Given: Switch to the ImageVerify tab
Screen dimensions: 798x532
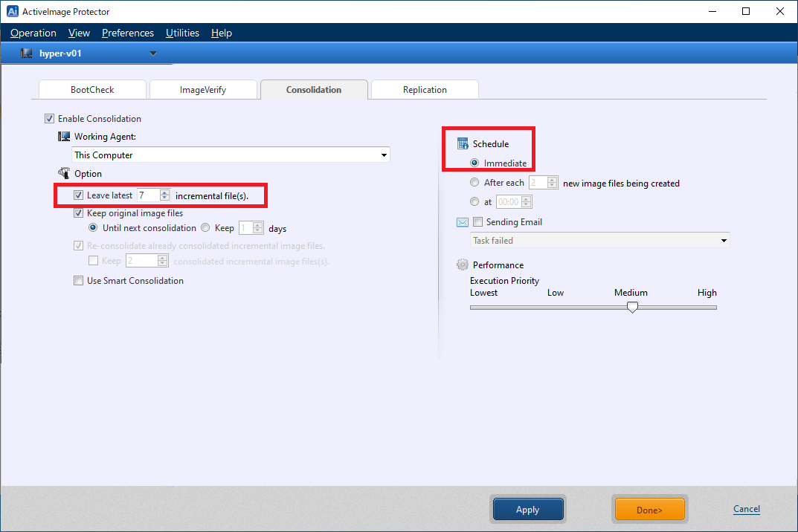Looking at the screenshot, I should (203, 89).
